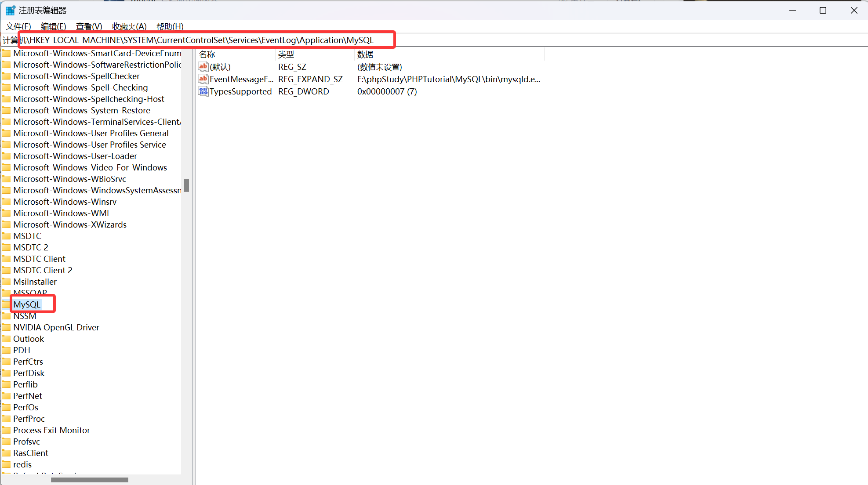Select the Process Exit Monitor key
The image size is (868, 485).
(x=51, y=430)
